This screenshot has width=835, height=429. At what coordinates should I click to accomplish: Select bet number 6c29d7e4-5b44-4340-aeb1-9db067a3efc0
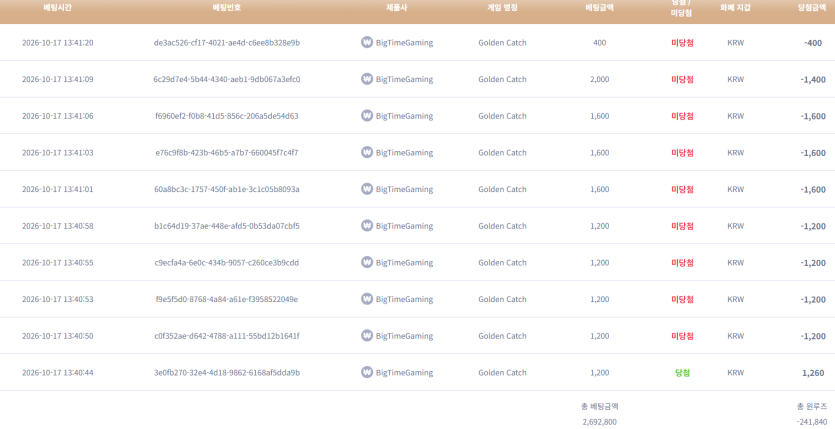[227, 79]
